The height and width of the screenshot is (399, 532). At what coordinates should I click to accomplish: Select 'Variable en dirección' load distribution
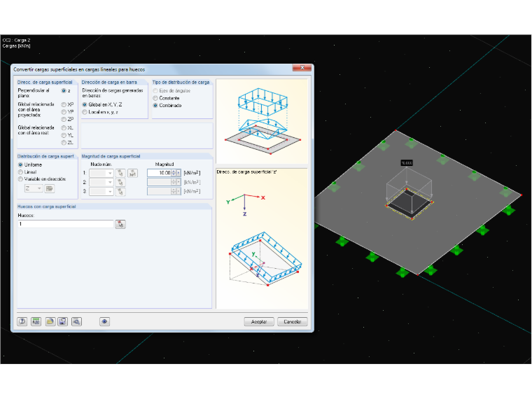point(20,178)
